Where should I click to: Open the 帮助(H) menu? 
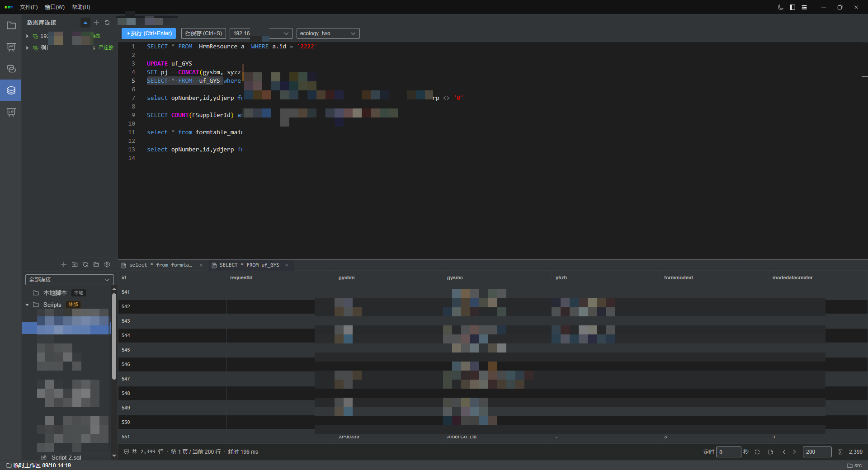click(81, 7)
